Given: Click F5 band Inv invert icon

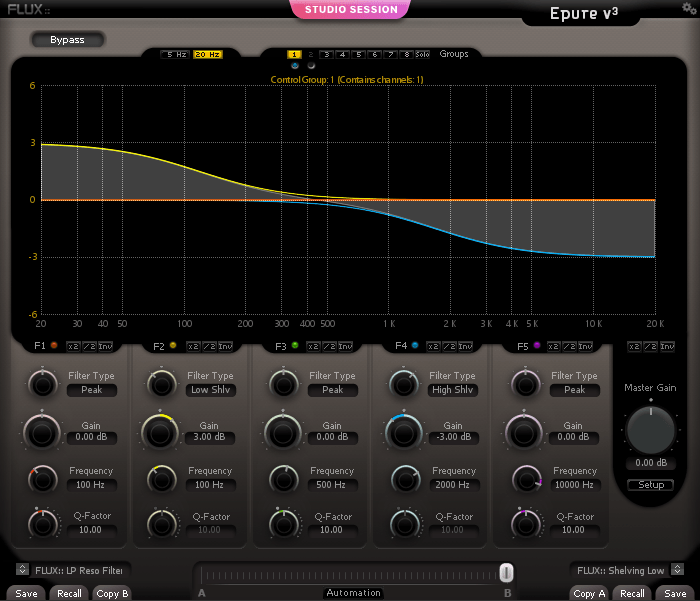Looking at the screenshot, I should 585,346.
